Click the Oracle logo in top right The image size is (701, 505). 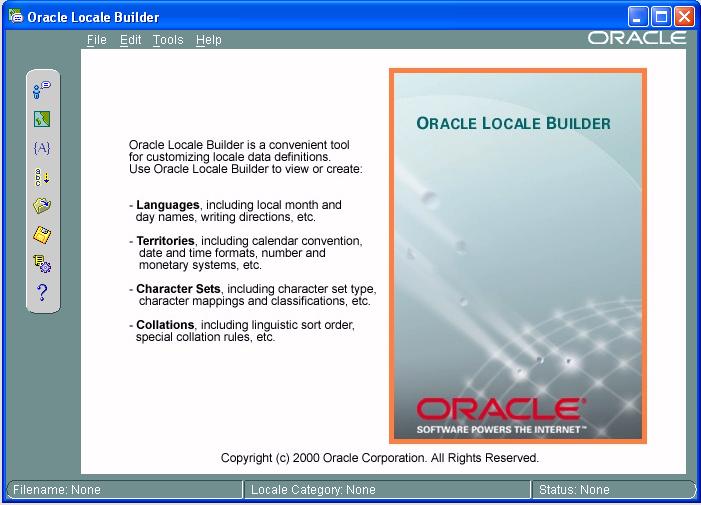[x=637, y=38]
